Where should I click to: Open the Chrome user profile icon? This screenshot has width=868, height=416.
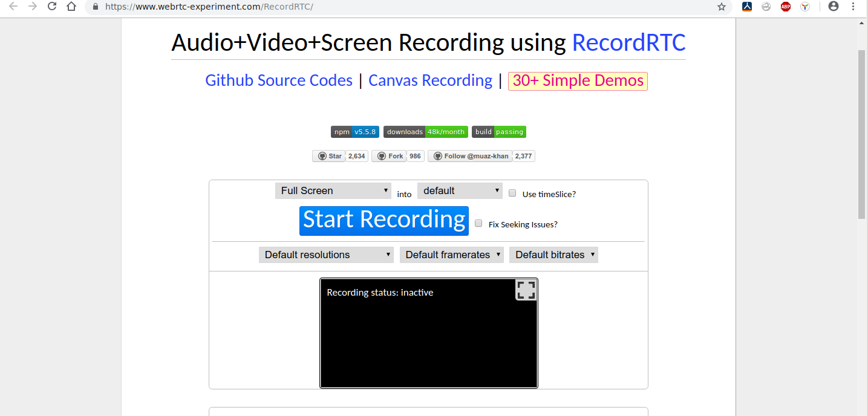point(834,7)
